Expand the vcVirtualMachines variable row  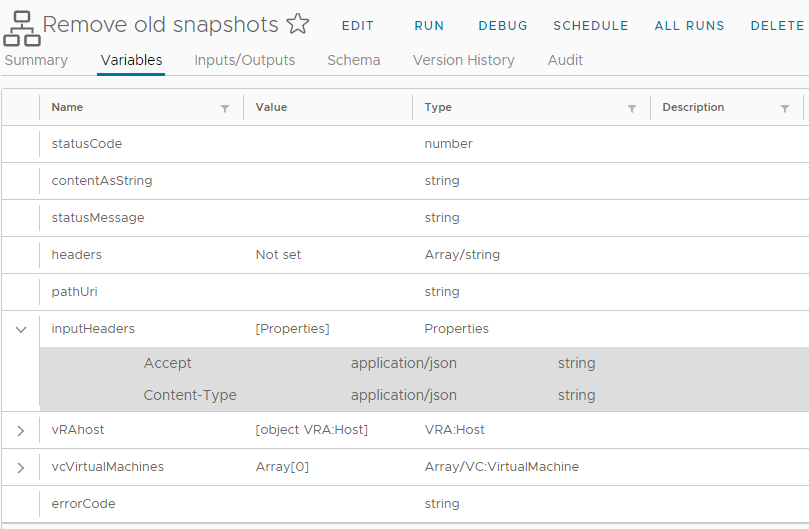tap(21, 467)
